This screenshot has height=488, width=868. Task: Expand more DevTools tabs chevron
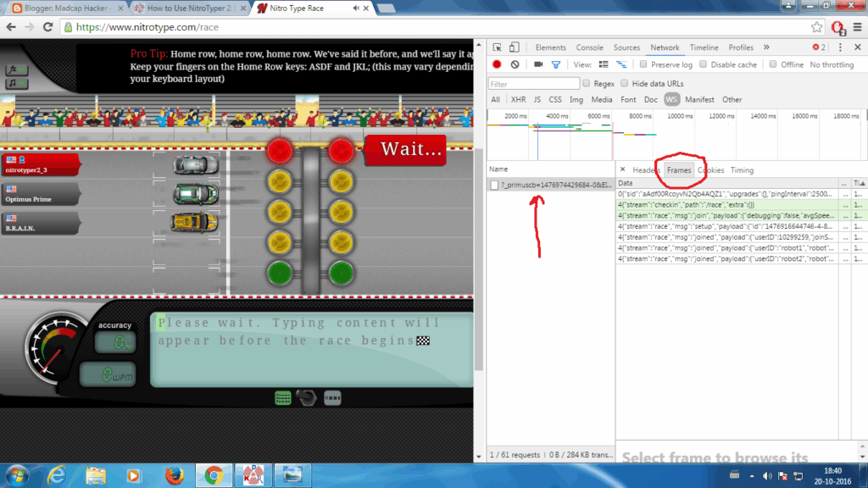[766, 47]
